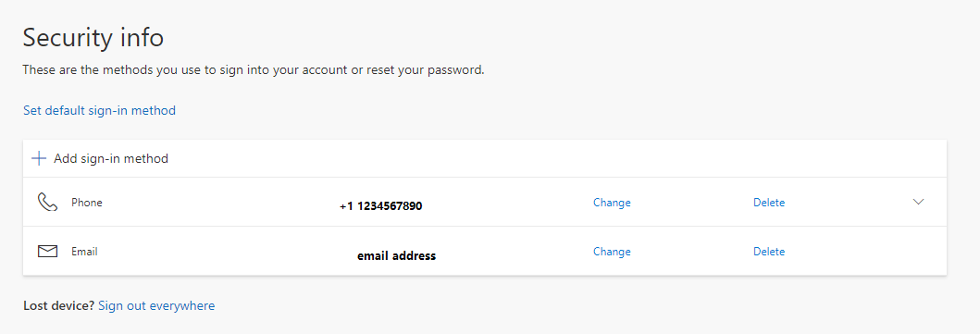Click the email envelope icon
Viewport: 980px width, 334px height.
click(x=47, y=252)
